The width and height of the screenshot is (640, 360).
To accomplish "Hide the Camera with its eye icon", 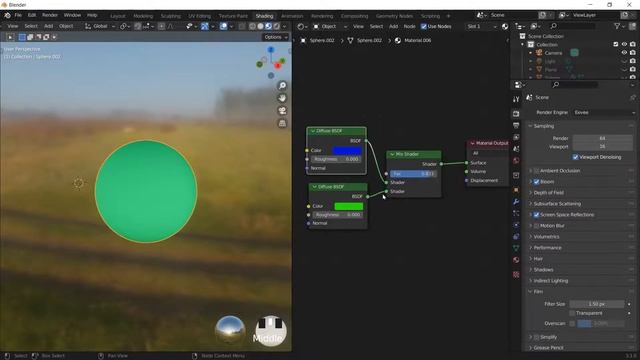I will coord(624,53).
